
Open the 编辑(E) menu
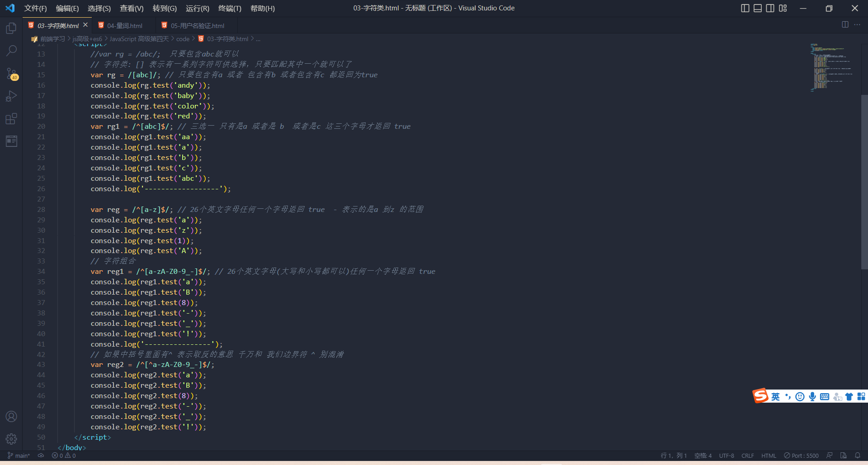coord(67,8)
